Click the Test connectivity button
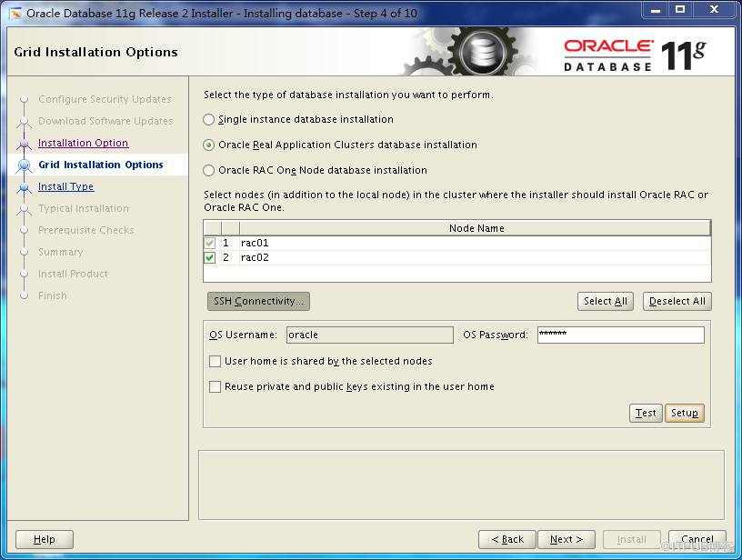Viewport: 742px width, 560px height. 646,413
